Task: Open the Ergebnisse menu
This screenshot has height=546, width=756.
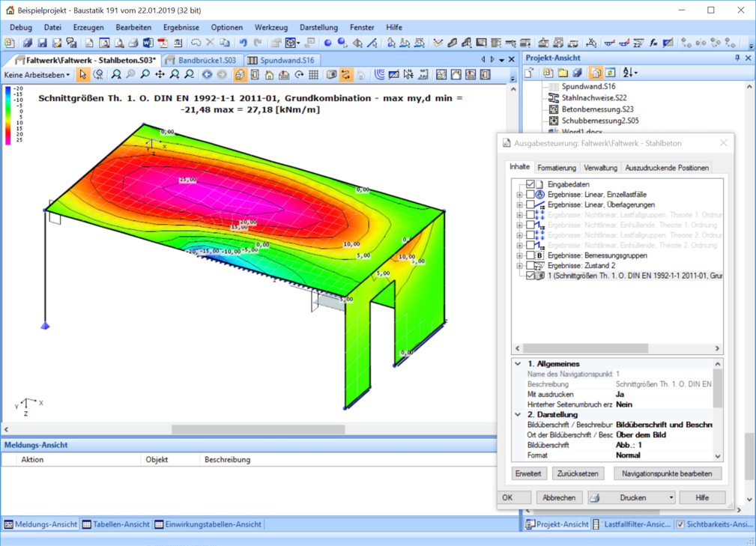Action: (x=181, y=27)
